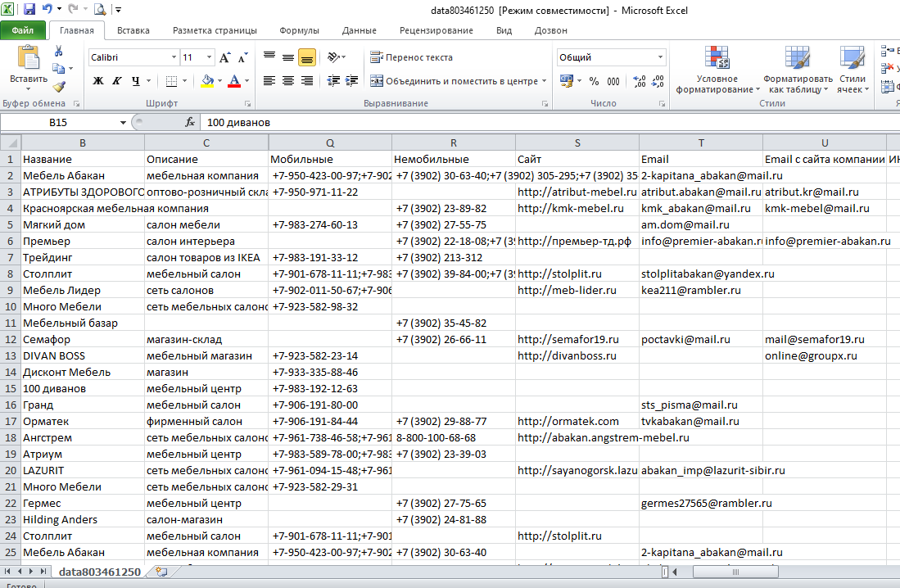Select row 15 header

pos(11,389)
